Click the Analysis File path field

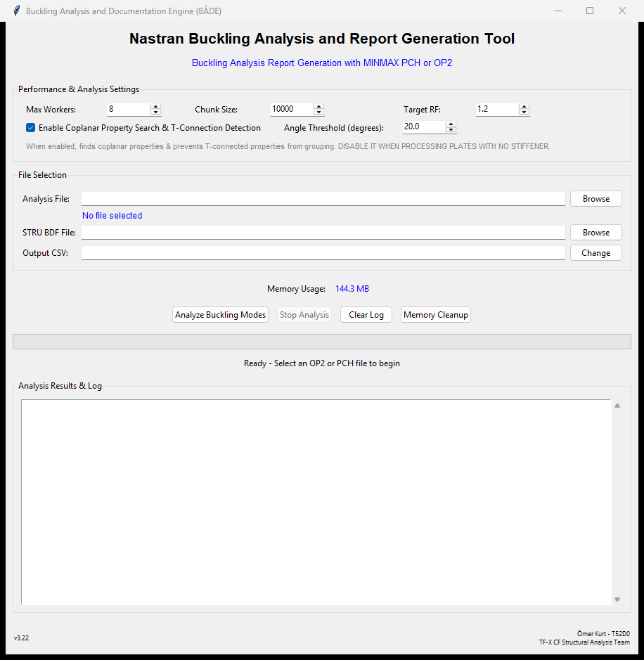[323, 198]
